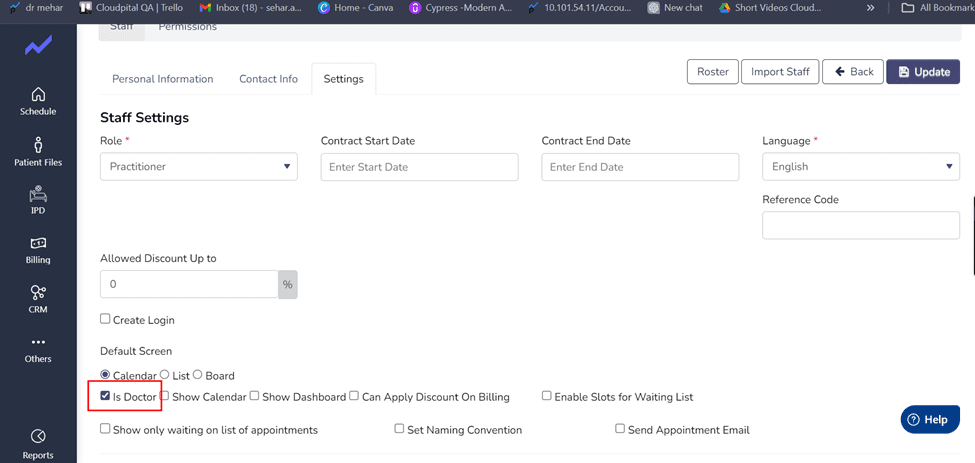
Task: Open Reports icon in sidebar
Action: tap(38, 436)
